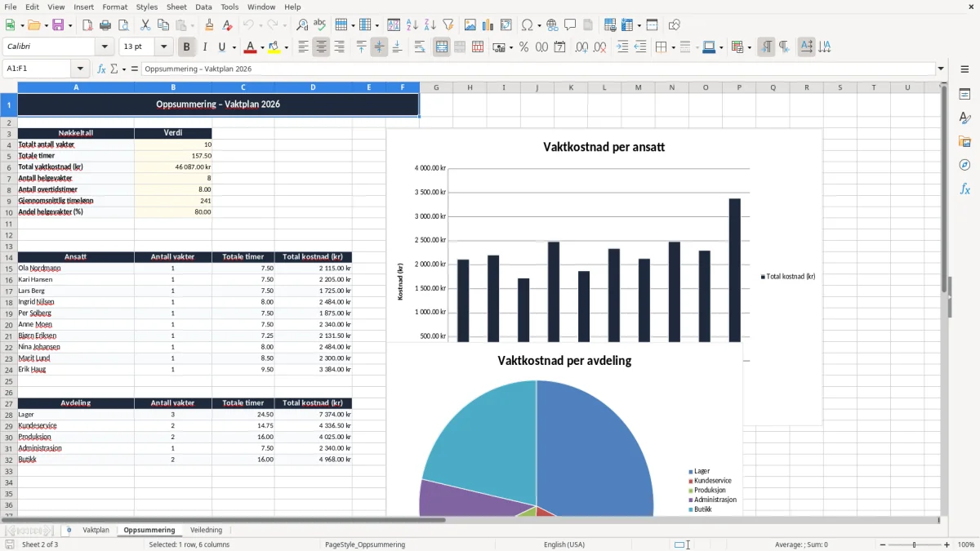Insert Comment speech bubble icon
The width and height of the screenshot is (980, 551).
[570, 25]
